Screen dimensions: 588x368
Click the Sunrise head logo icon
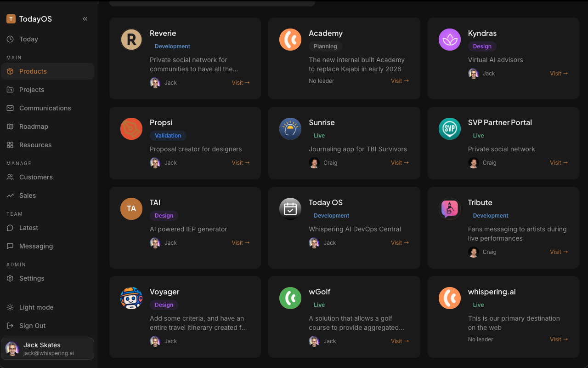290,129
